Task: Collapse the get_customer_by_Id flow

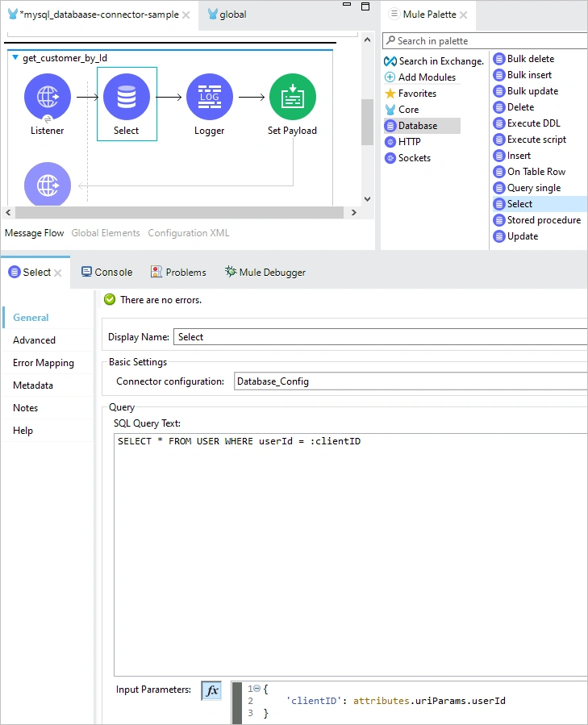Action: click(15, 58)
